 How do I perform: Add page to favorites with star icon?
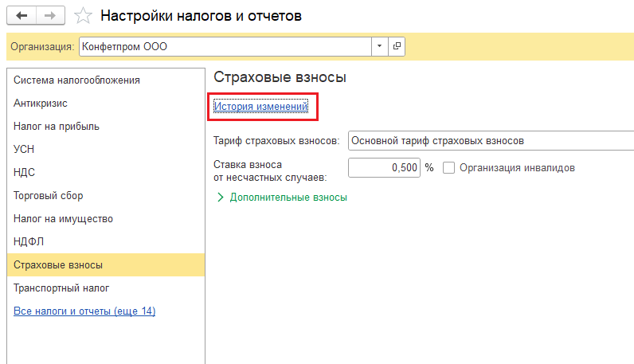pyautogui.click(x=83, y=16)
